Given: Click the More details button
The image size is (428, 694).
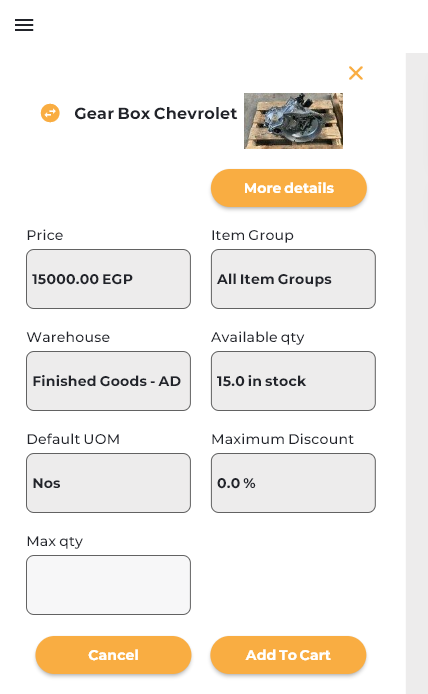Looking at the screenshot, I should pyautogui.click(x=289, y=188).
